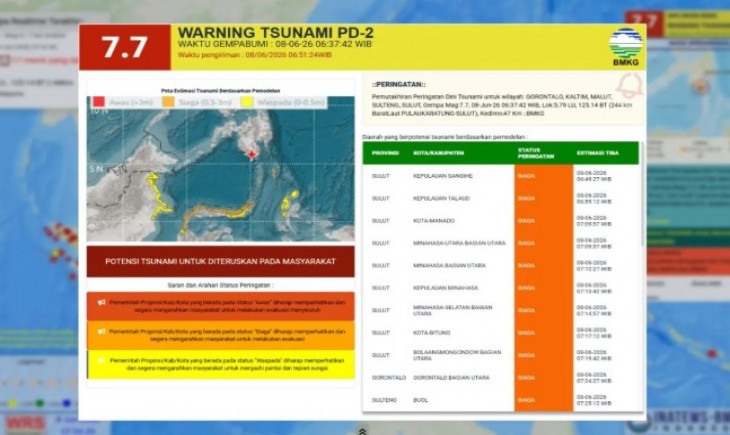This screenshot has height=435, width=730.
Task: Click the bell icon beside PERINGATAN
Action: [630, 86]
